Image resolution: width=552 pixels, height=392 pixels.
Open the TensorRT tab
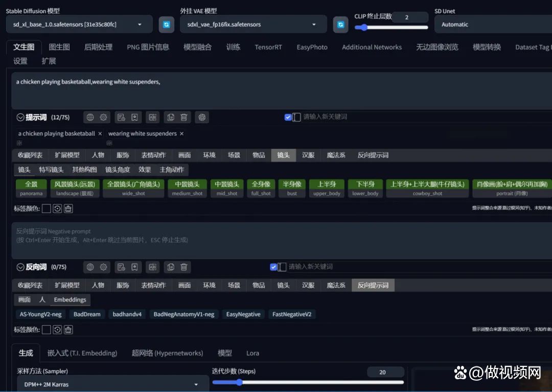pos(268,47)
